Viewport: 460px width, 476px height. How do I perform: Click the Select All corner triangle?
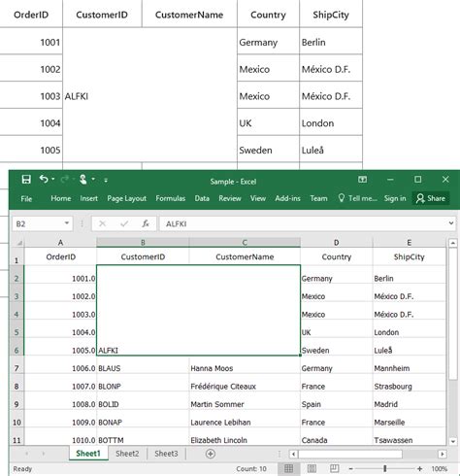[19, 243]
